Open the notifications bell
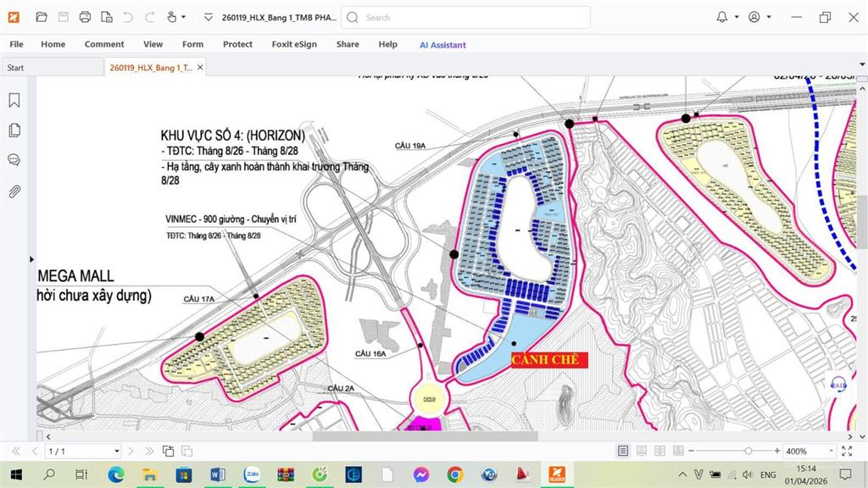Screen dimensions: 868x488 tap(722, 17)
